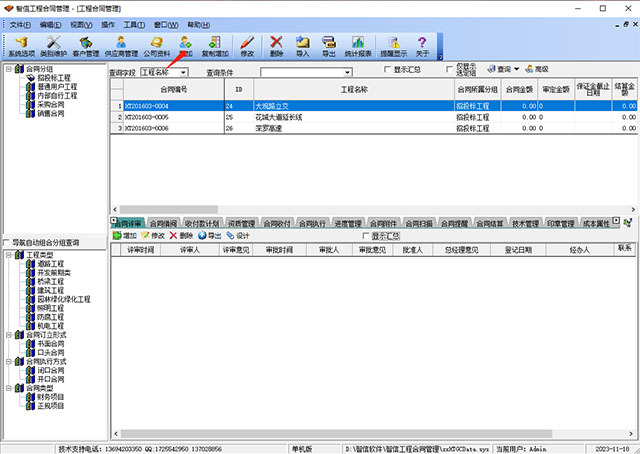Enable the top 显示汇总 checkbox
This screenshot has height=454, width=640.
[x=389, y=71]
